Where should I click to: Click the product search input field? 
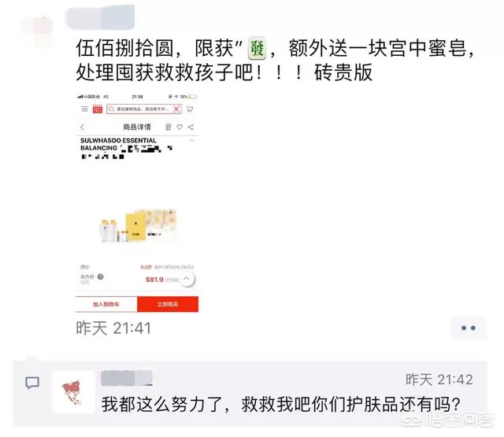144,109
